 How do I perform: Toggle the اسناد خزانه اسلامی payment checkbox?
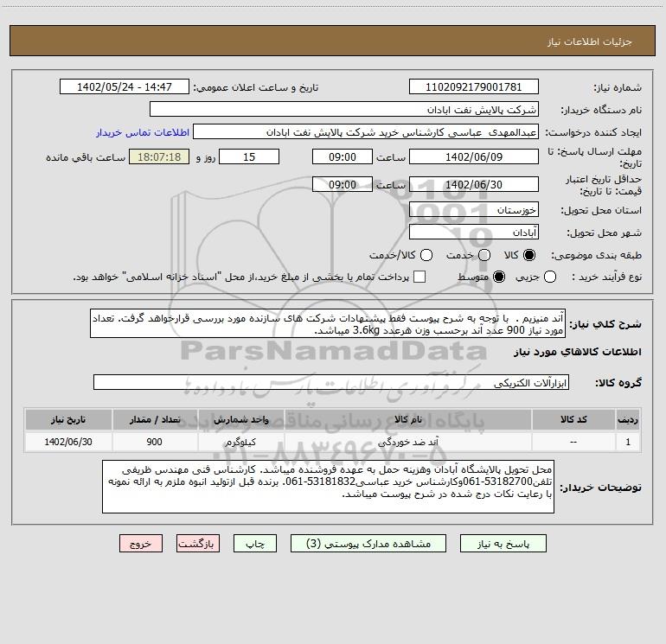point(419,277)
